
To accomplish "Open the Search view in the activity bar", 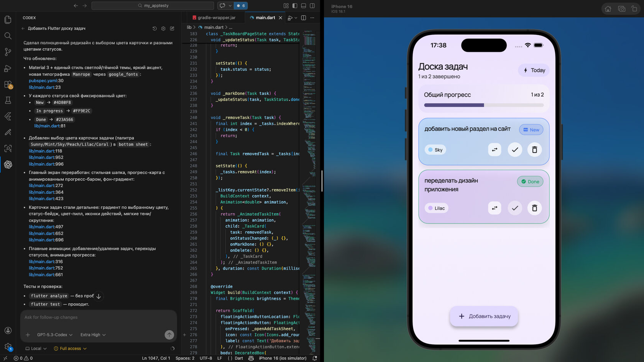I will [x=8, y=36].
